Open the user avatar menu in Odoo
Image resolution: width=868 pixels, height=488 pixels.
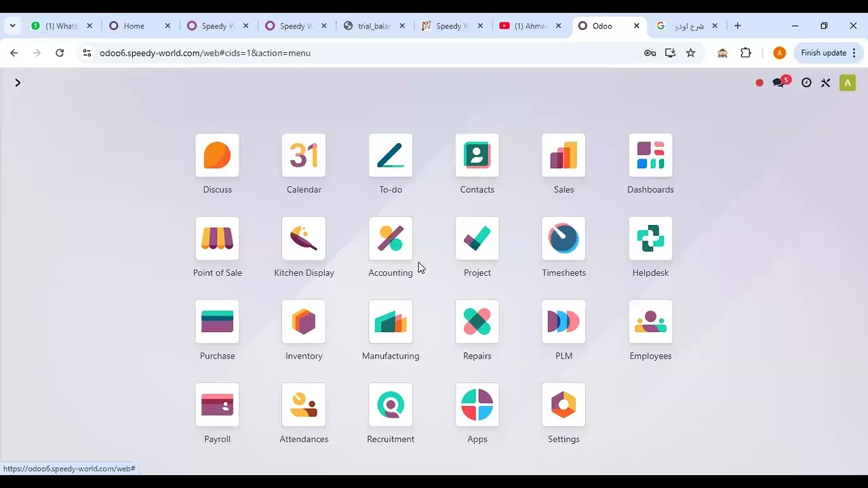[x=848, y=83]
